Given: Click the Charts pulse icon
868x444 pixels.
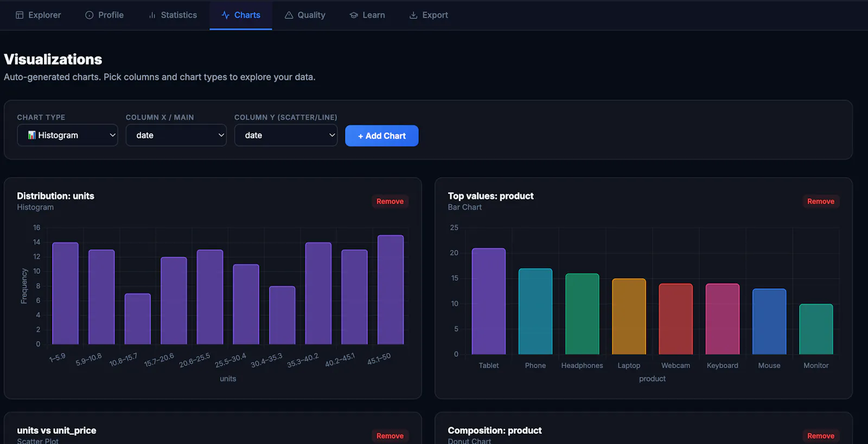Looking at the screenshot, I should pos(226,15).
